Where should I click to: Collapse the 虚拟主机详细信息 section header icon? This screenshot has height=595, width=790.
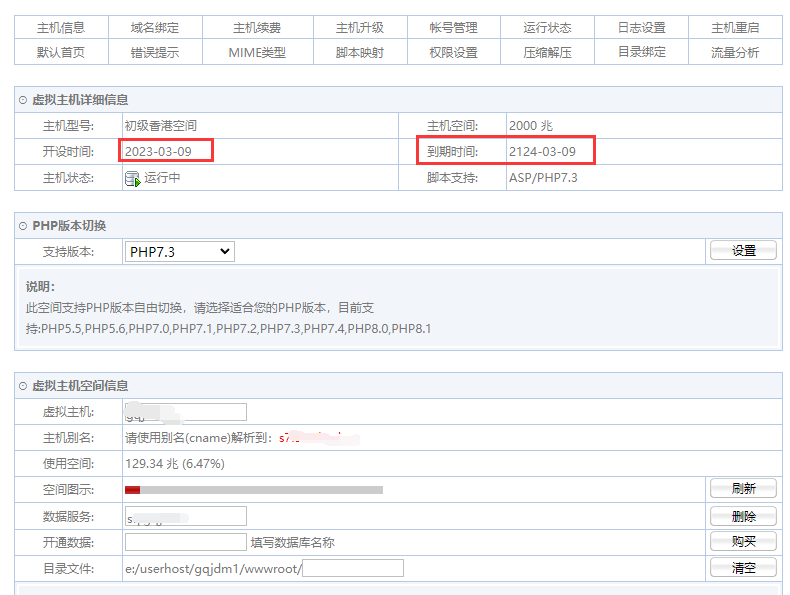pos(23,100)
